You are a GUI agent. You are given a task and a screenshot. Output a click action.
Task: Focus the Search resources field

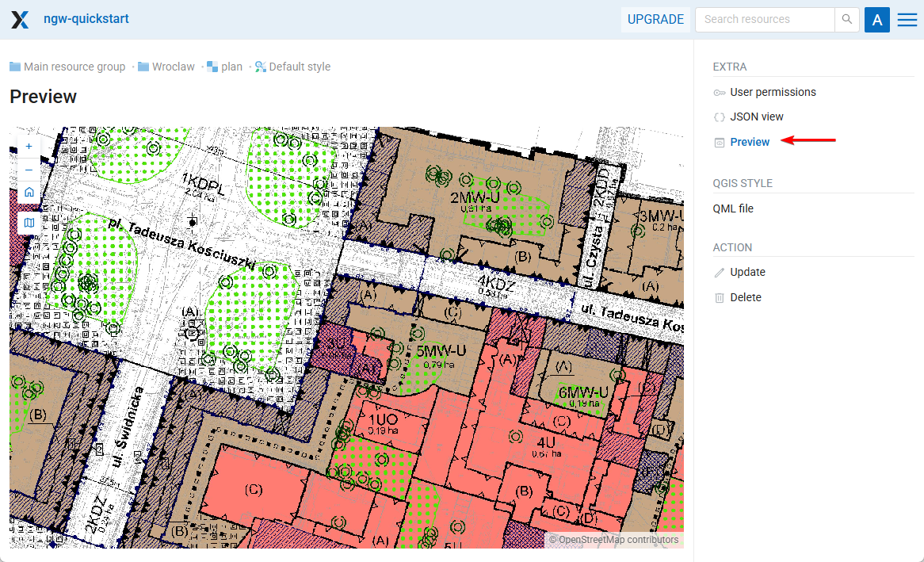click(765, 20)
